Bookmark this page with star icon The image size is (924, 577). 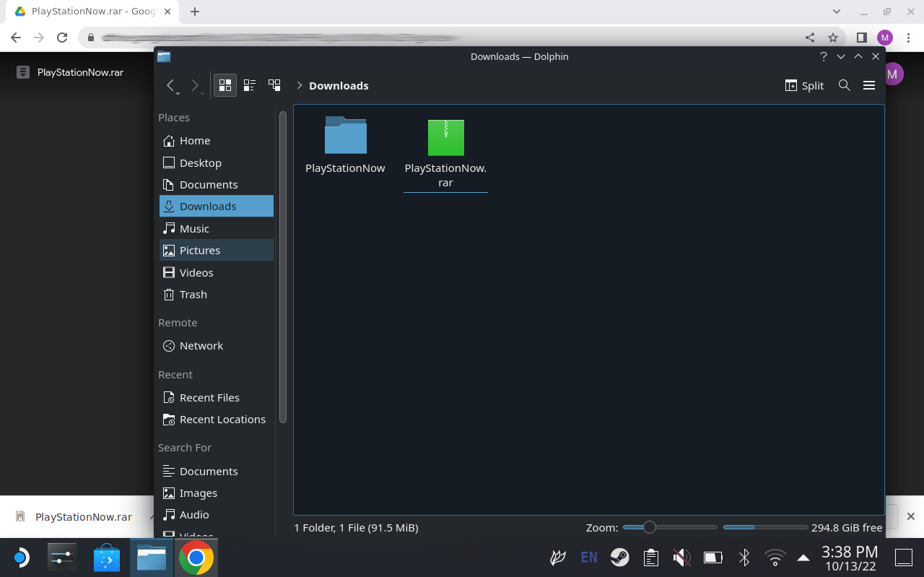click(832, 38)
